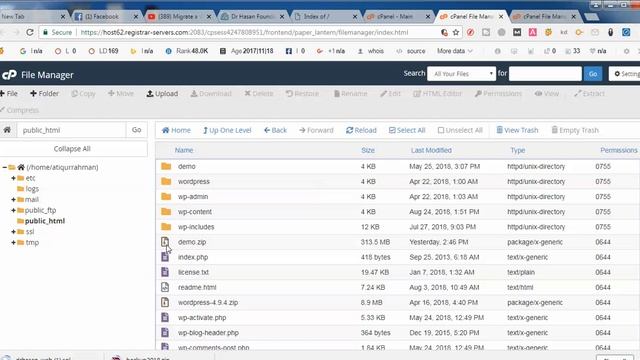
Task: Click the Compress toolbar action
Action: [x=19, y=110]
